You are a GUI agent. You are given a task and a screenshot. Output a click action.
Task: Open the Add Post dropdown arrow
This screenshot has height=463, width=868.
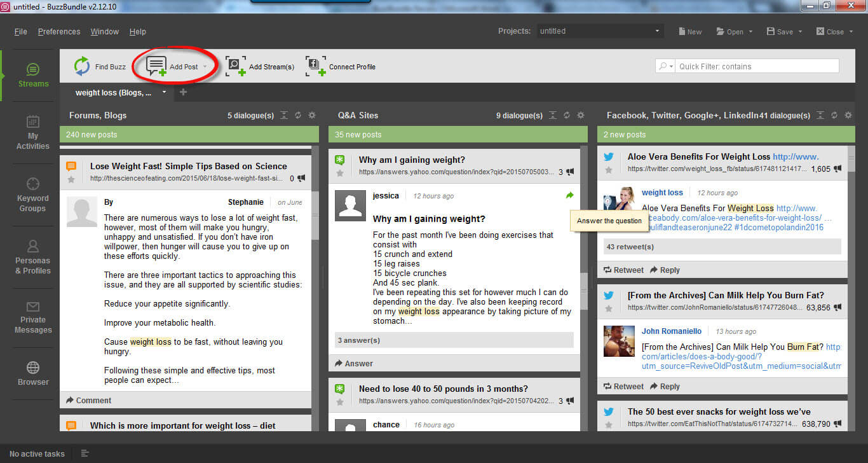[205, 67]
